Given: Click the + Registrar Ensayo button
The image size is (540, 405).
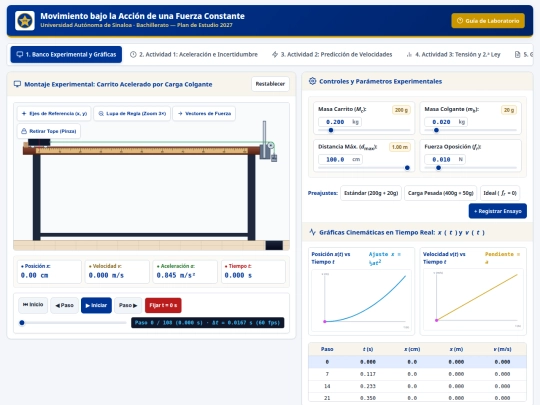Looking at the screenshot, I should pos(498,211).
